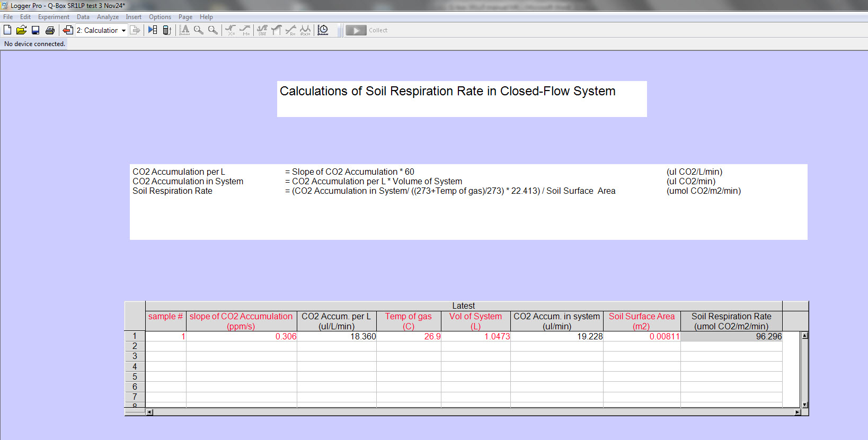Save the experiment with the disk icon
This screenshot has width=868, height=440.
pyautogui.click(x=36, y=30)
